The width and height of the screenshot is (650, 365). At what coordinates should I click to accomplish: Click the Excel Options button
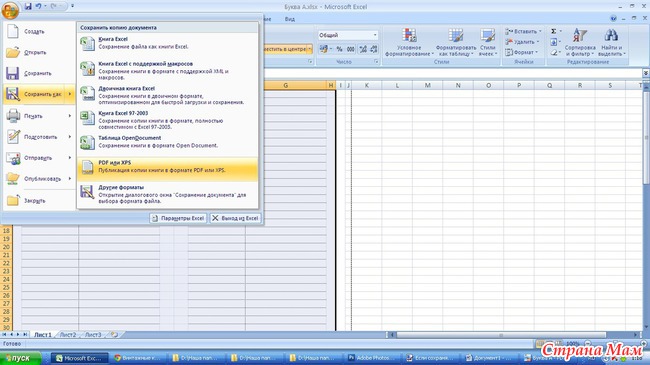click(178, 218)
